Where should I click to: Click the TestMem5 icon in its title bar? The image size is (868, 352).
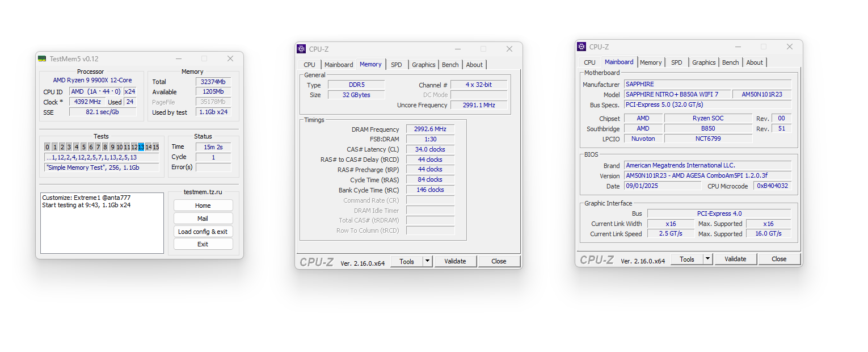coord(42,58)
